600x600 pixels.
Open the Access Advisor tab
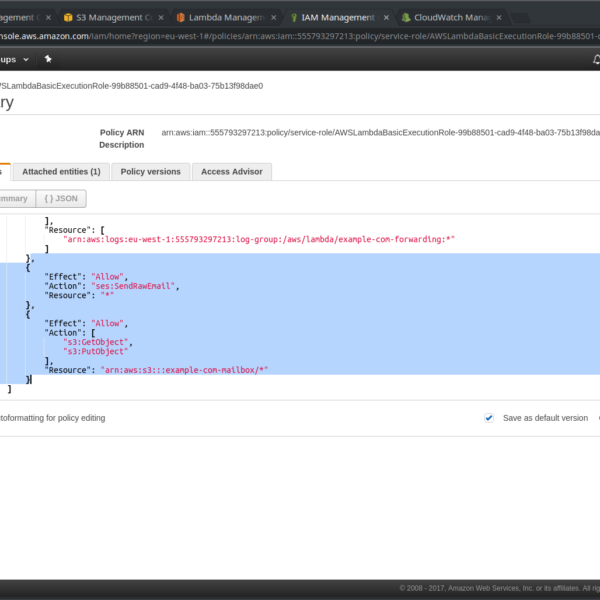[230, 171]
